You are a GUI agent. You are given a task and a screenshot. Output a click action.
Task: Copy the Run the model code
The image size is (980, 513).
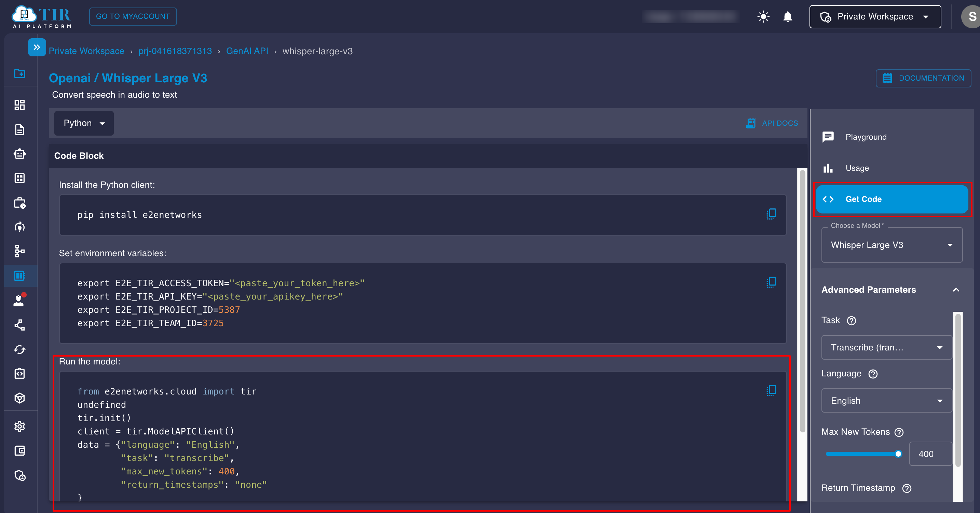(x=771, y=390)
